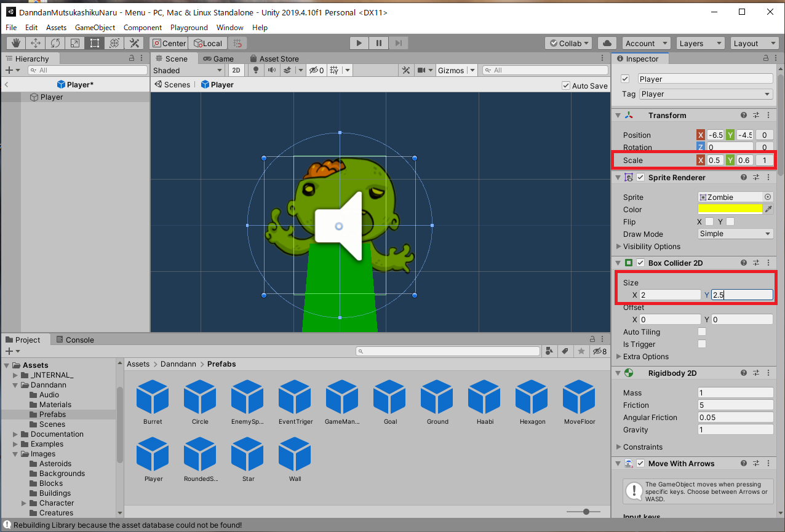Open the custom editor tools button
This screenshot has height=532, width=785.
(133, 43)
